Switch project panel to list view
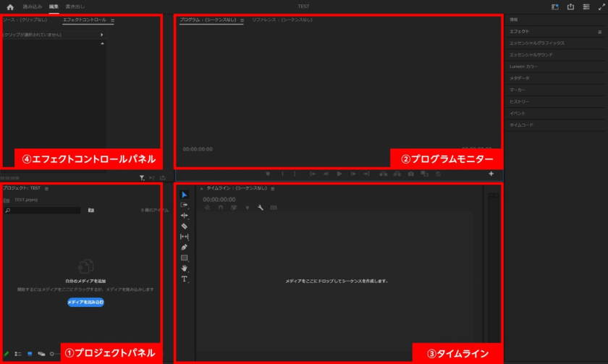Image resolution: width=608 pixels, height=364 pixels. pos(17,354)
